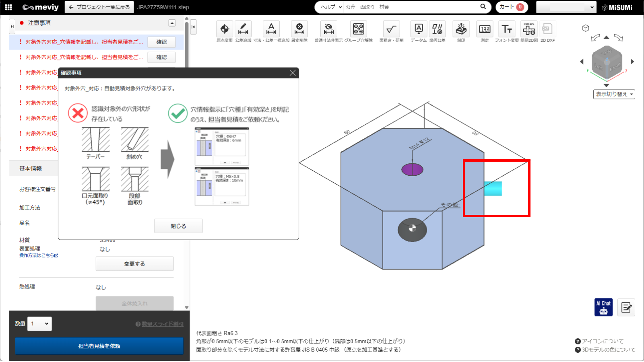Open the 表示切り替え display dropdown

tap(614, 94)
